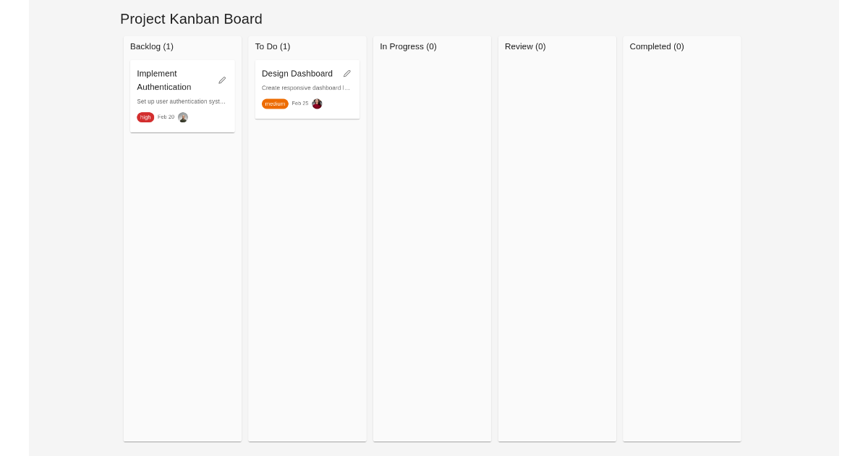Viewport: 868px width, 456px height.
Task: Select the medium priority badge on the To Do card
Action: (x=275, y=104)
